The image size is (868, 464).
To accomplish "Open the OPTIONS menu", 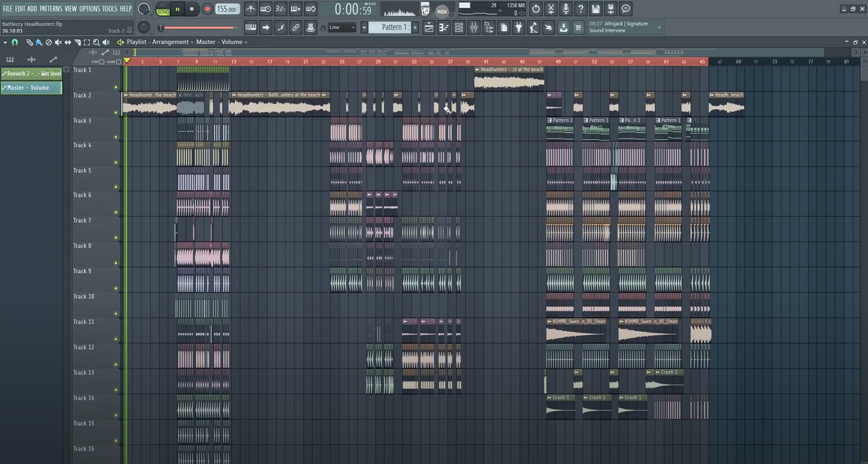I will [90, 8].
